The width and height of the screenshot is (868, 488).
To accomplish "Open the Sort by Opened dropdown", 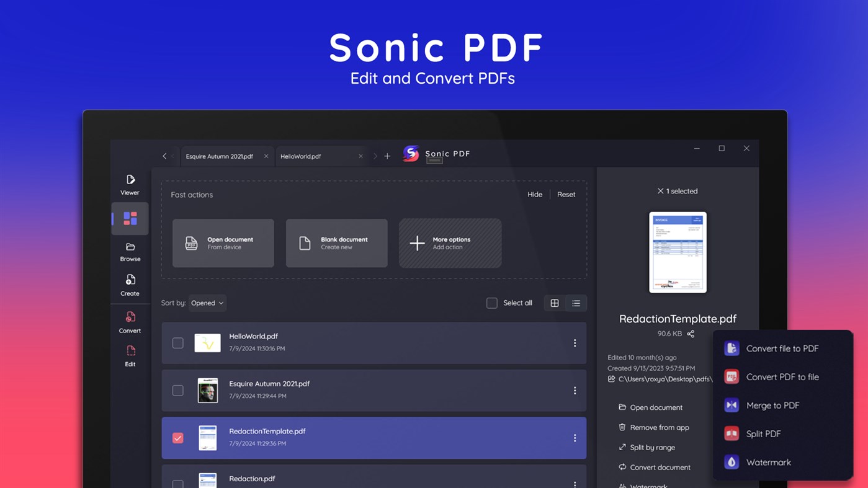I will tap(207, 303).
